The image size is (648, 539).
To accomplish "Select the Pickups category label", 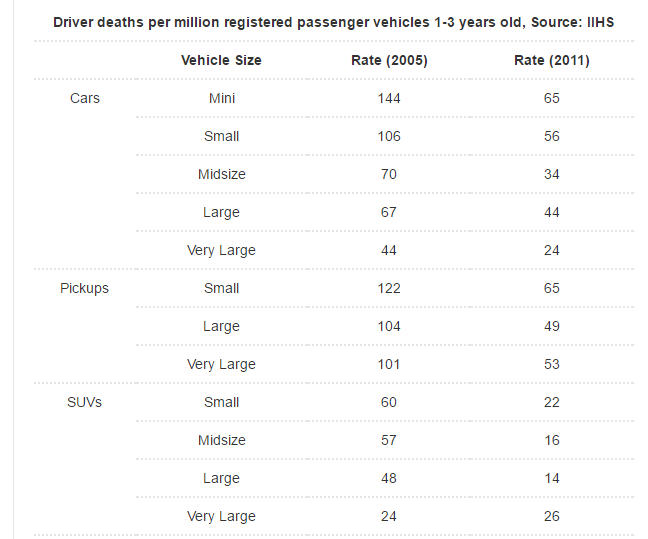I will click(x=85, y=288).
